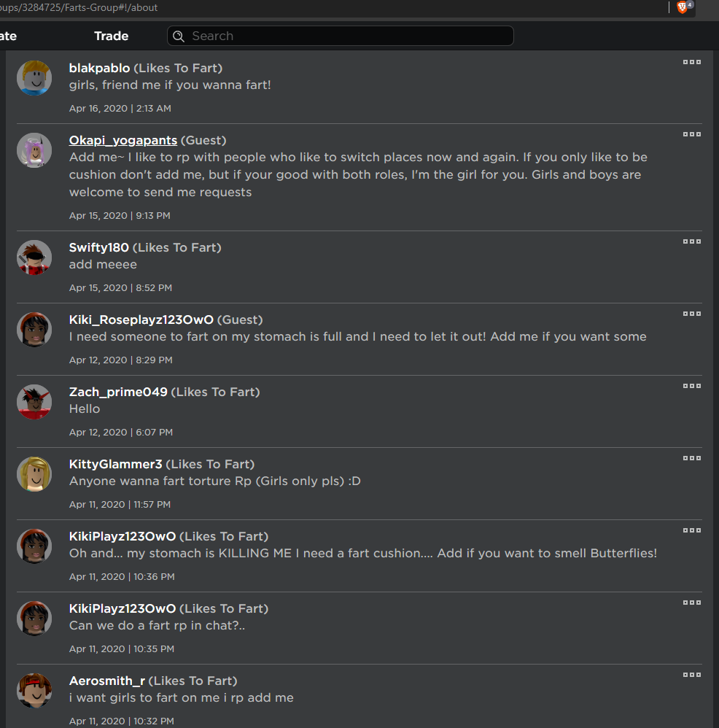Image resolution: width=719 pixels, height=728 pixels.
Task: Open Kiki_Roseplayz123OwO profile link
Action: point(141,320)
